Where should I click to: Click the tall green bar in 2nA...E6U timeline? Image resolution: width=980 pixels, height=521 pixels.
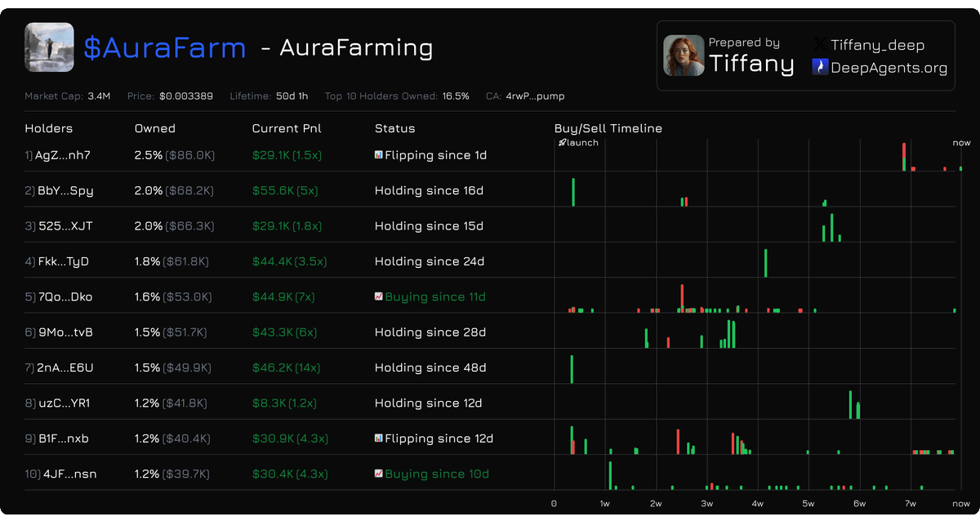point(572,368)
